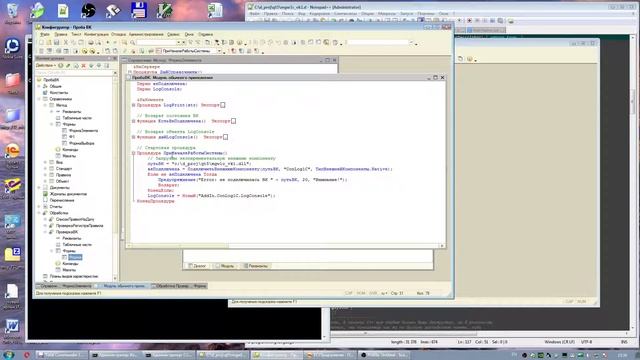Open the ПриНачалеРаботыСистемы procedure dropdown
Image resolution: width=640 pixels, height=360 pixels.
(x=219, y=51)
